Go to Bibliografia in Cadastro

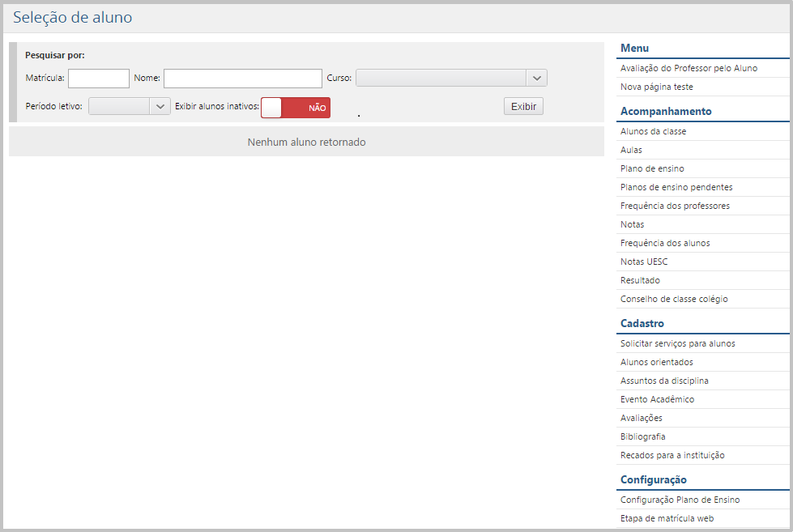[642, 436]
